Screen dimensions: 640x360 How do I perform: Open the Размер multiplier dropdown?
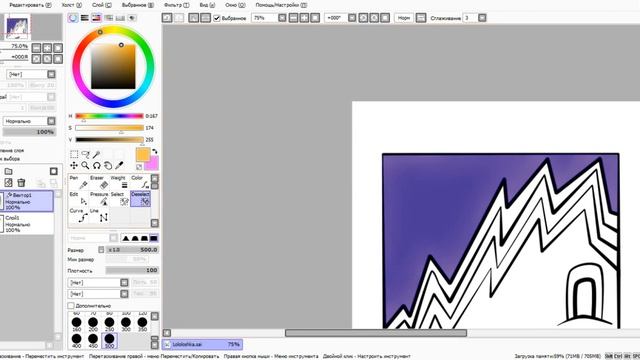[101, 249]
